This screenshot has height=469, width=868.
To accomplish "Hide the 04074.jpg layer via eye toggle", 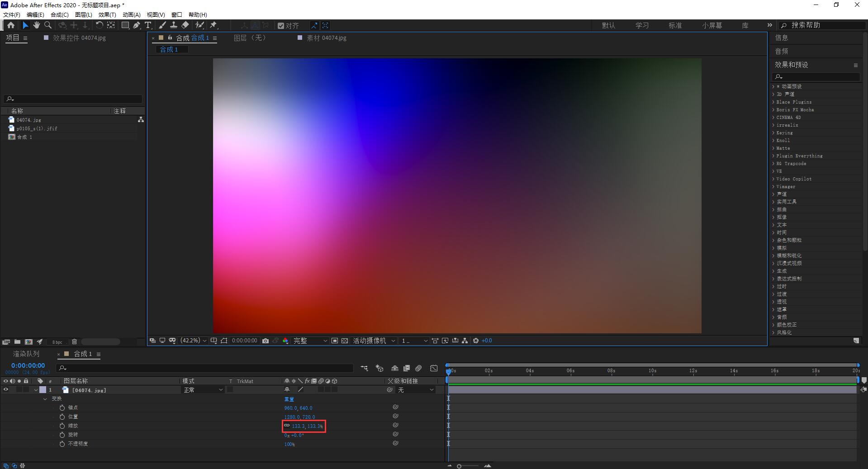I will point(6,389).
